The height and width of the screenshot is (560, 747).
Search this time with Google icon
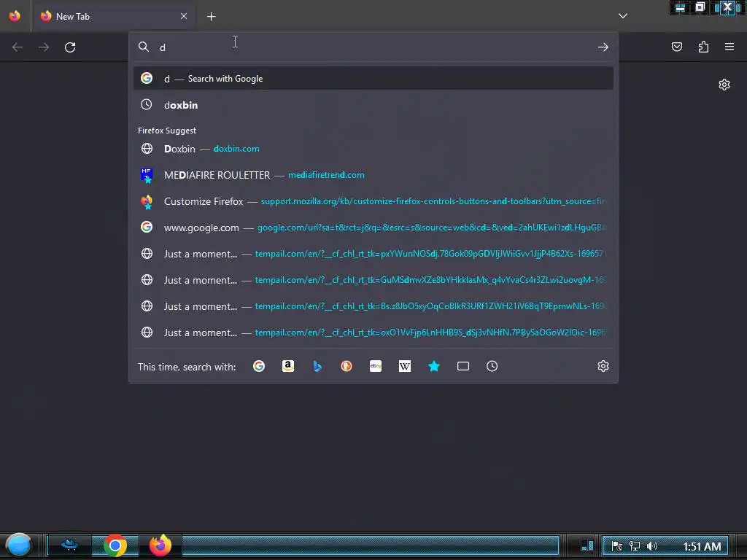pyautogui.click(x=259, y=366)
